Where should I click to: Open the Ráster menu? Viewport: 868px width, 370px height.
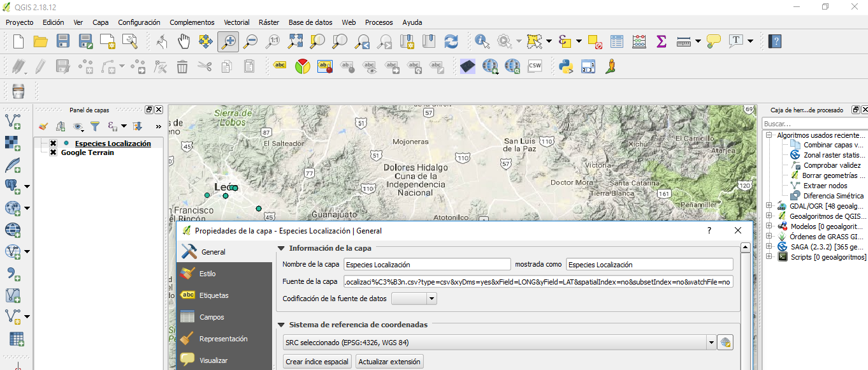270,22
